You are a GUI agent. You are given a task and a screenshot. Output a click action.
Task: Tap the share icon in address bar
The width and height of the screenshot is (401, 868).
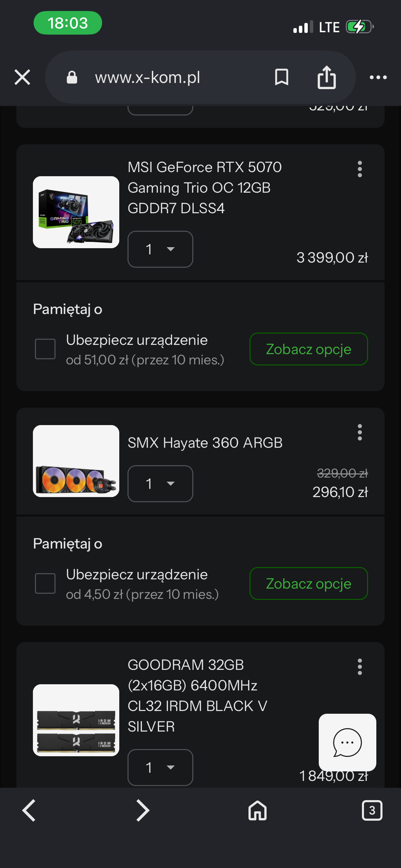pos(326,77)
